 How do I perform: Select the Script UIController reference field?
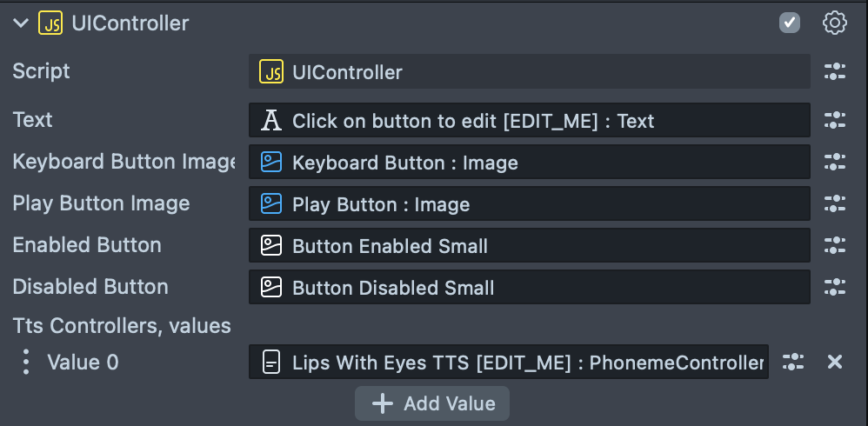[529, 72]
